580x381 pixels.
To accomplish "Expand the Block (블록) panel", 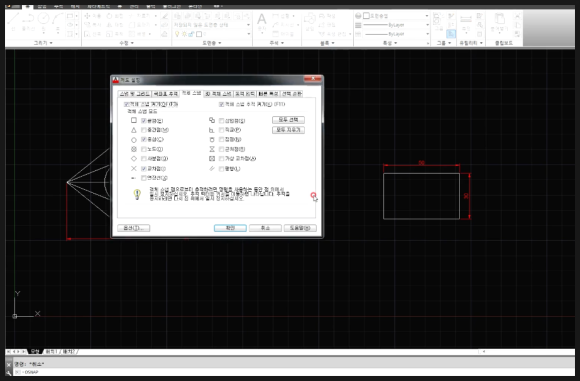I will pyautogui.click(x=327, y=43).
